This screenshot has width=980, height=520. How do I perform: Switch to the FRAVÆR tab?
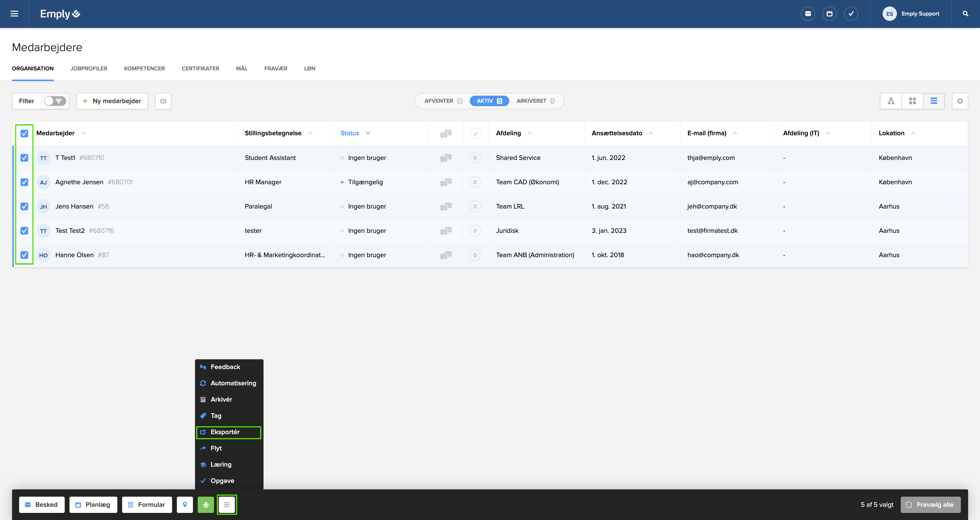tap(275, 68)
